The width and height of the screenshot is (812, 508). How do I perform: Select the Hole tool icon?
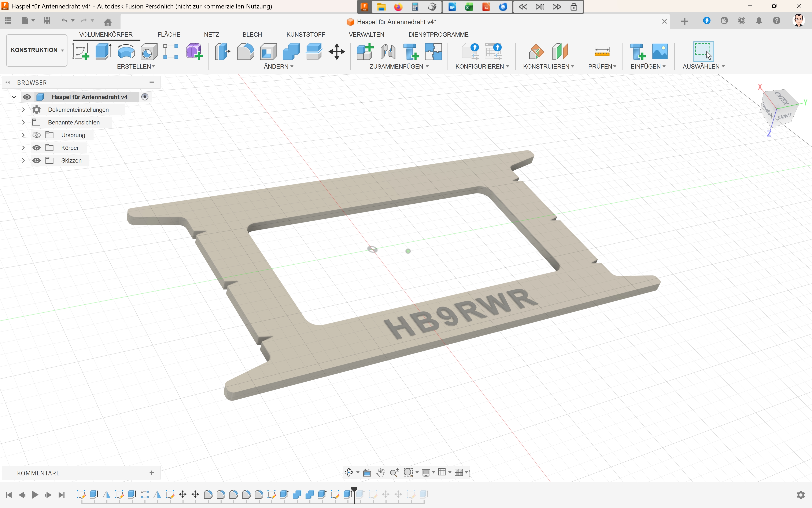[149, 51]
